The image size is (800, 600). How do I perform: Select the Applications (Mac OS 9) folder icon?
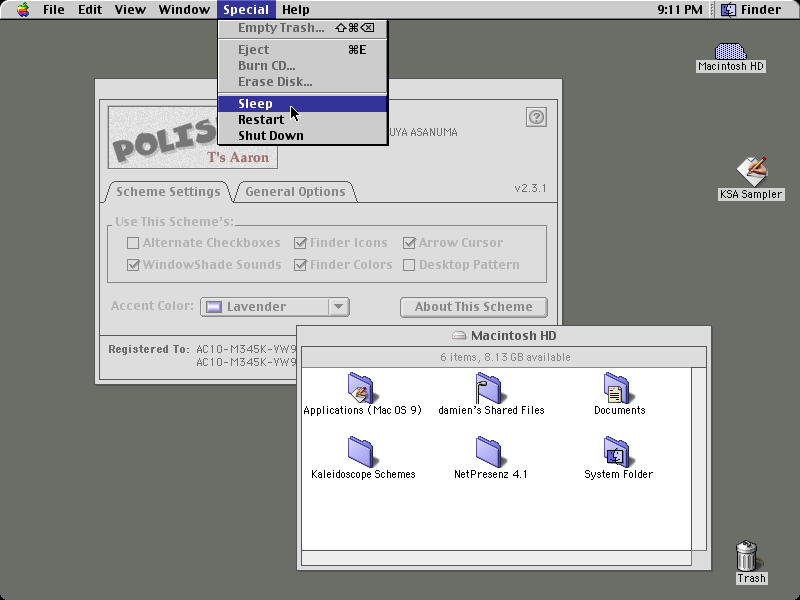(x=361, y=388)
